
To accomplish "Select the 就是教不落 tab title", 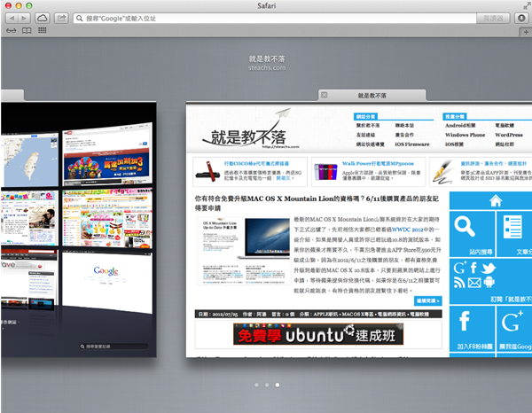I will (x=372, y=96).
